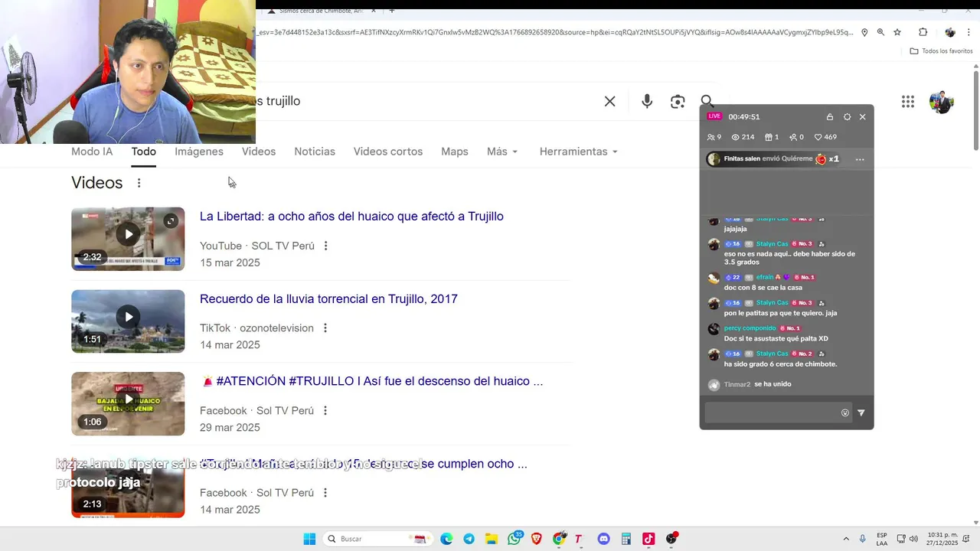Play the 1:06 huaico video thumbnail
This screenshot has width=980, height=551.
click(128, 403)
